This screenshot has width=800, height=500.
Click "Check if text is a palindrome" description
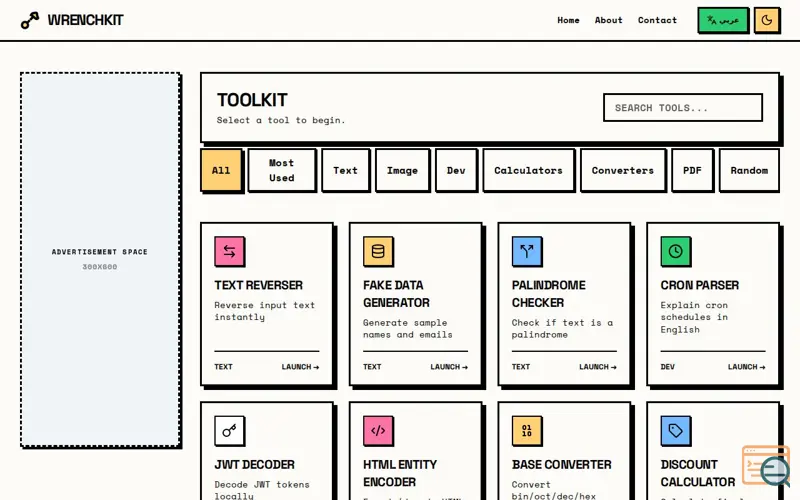[x=562, y=329]
